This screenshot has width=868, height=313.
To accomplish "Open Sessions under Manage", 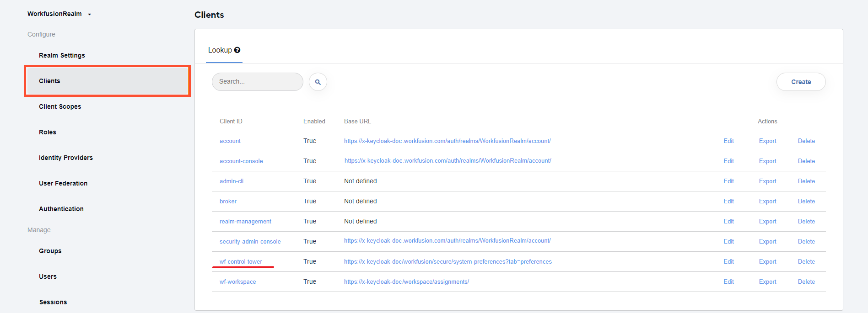I will (x=53, y=302).
